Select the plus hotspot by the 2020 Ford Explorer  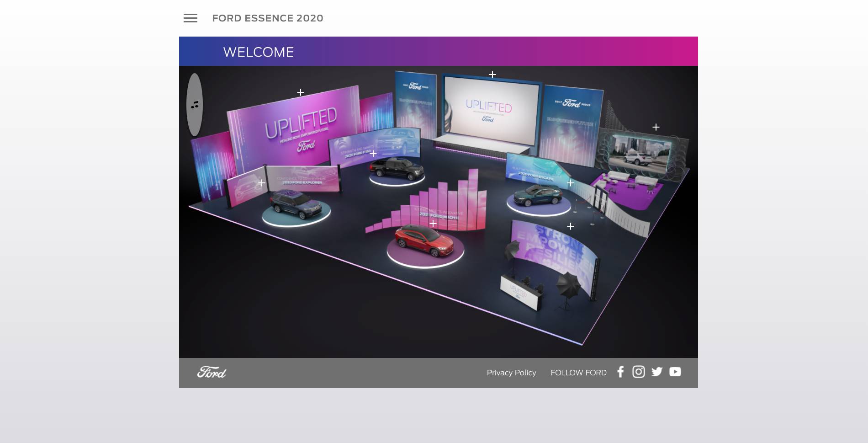262,183
